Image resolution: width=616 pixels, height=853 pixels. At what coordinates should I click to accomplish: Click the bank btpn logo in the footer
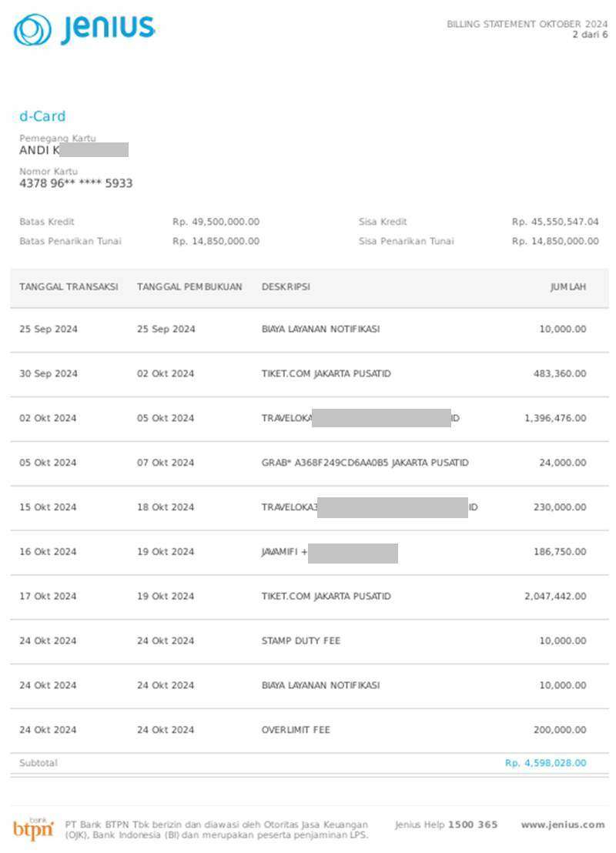33,828
